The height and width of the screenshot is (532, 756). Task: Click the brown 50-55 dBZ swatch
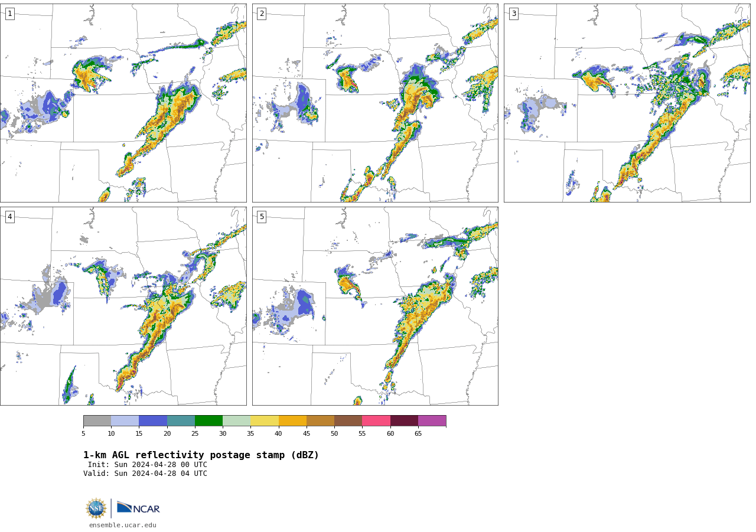point(348,421)
